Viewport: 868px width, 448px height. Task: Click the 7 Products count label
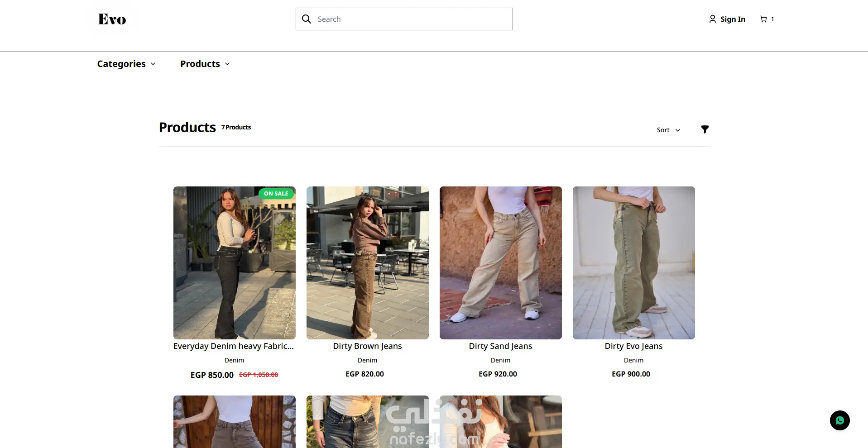click(236, 127)
